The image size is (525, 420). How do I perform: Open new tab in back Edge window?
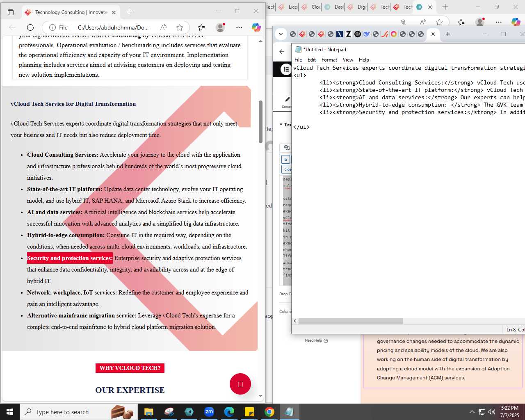click(x=445, y=7)
